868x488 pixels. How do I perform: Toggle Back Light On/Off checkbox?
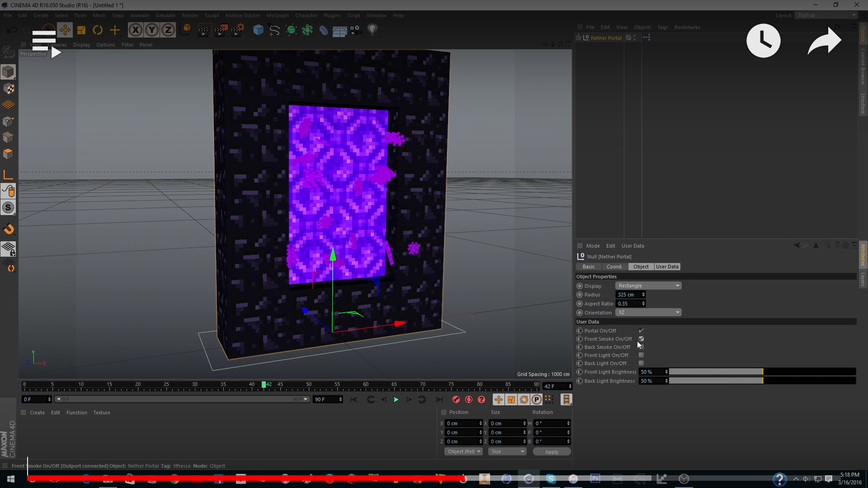pos(641,363)
